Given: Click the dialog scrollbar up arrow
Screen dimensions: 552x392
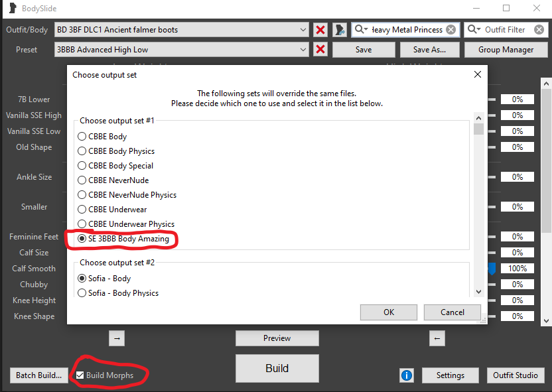Looking at the screenshot, I should point(478,117).
